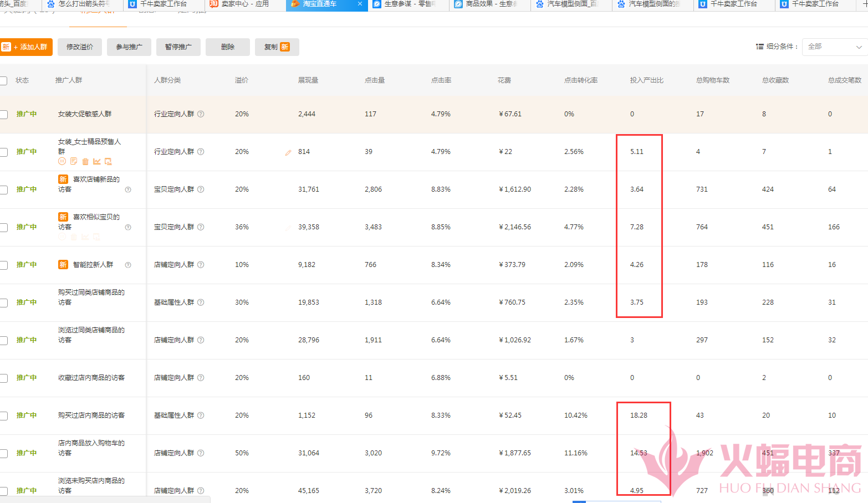This screenshot has height=503, width=868.
Task: Open the 细分条件 全部 dropdown
Action: point(835,47)
